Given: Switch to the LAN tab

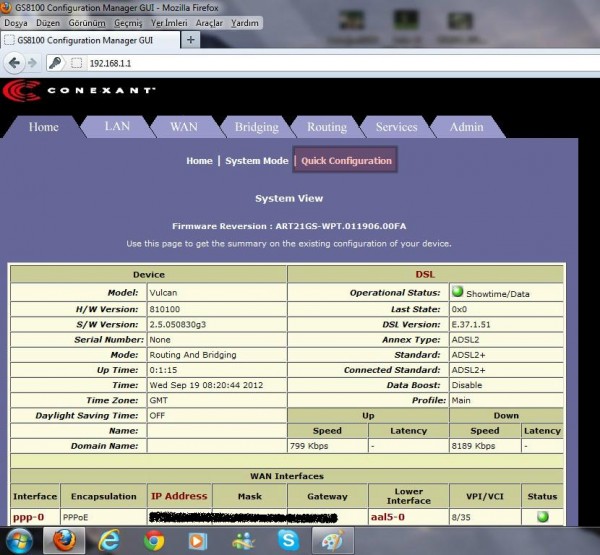Looking at the screenshot, I should 117,127.
